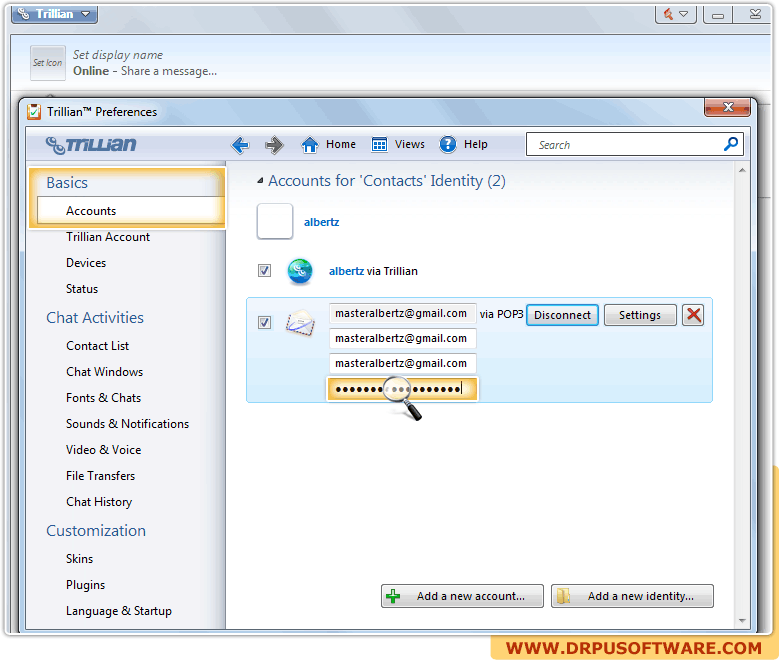Click Add a new account button
Screen dimensions: 779x660
click(462, 596)
